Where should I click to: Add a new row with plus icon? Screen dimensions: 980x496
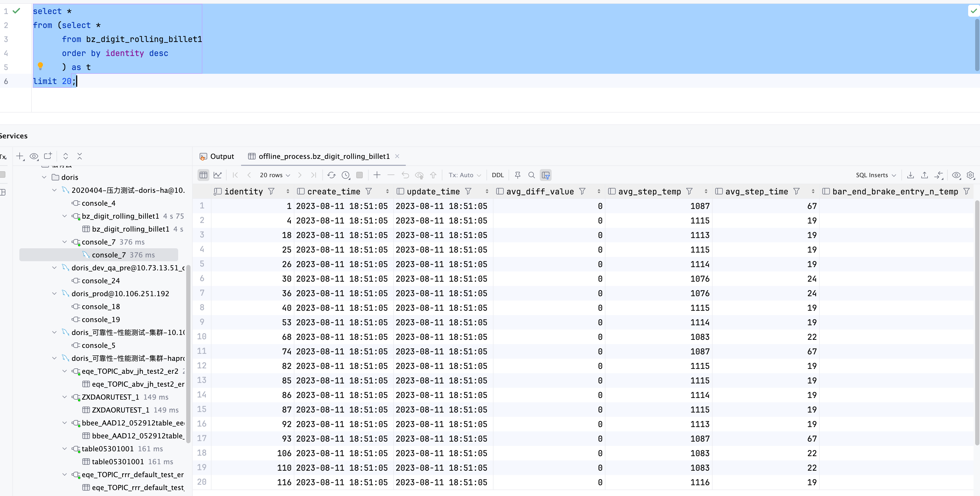[377, 175]
